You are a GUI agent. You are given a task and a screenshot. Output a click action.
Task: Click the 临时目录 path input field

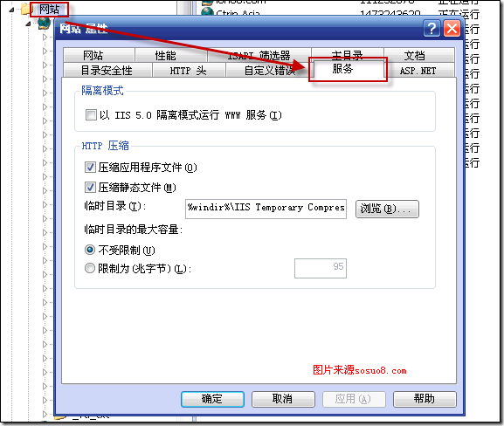click(x=266, y=209)
